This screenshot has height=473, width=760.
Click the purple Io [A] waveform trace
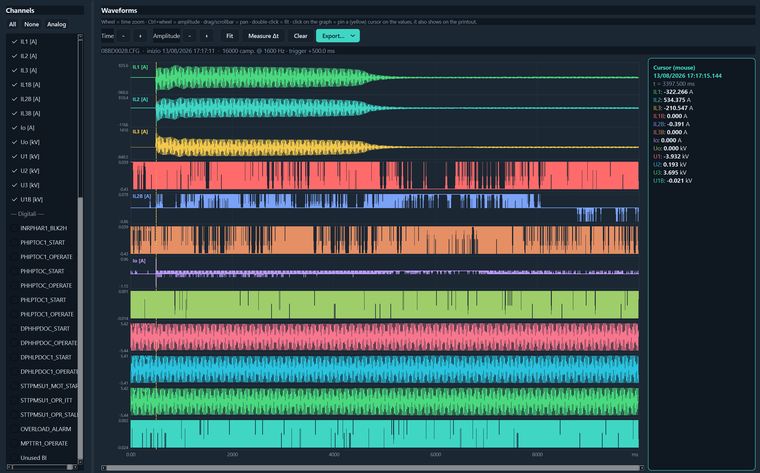pyautogui.click(x=384, y=273)
